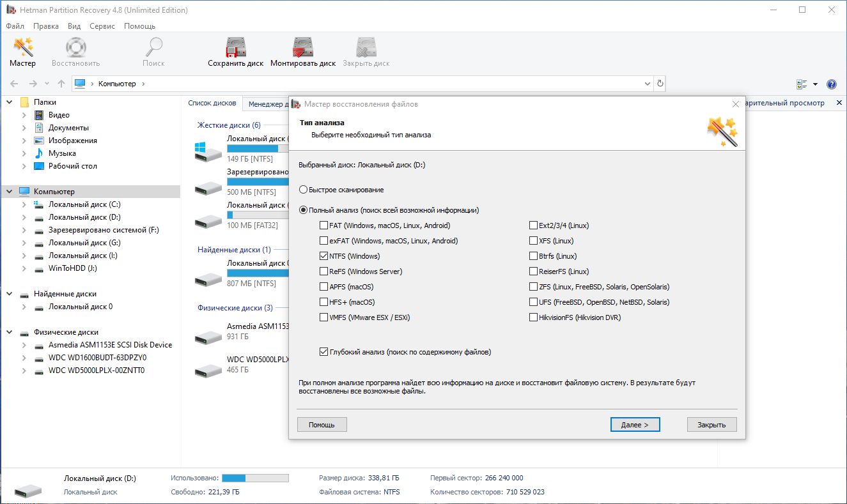Select Локальный диск (C:) in tree
Image resolution: width=847 pixels, height=504 pixels.
pos(84,204)
